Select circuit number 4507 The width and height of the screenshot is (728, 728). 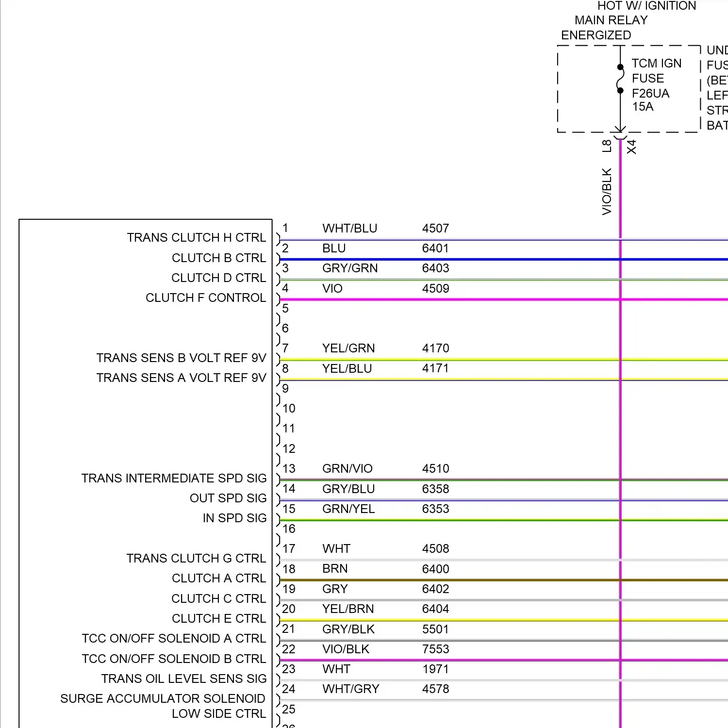tap(436, 228)
